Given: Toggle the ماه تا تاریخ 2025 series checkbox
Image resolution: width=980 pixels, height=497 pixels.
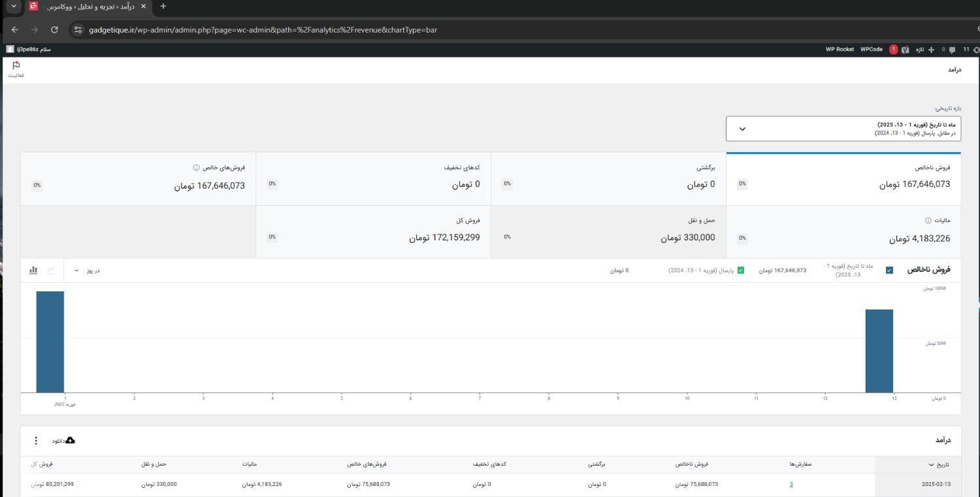Looking at the screenshot, I should pos(889,270).
